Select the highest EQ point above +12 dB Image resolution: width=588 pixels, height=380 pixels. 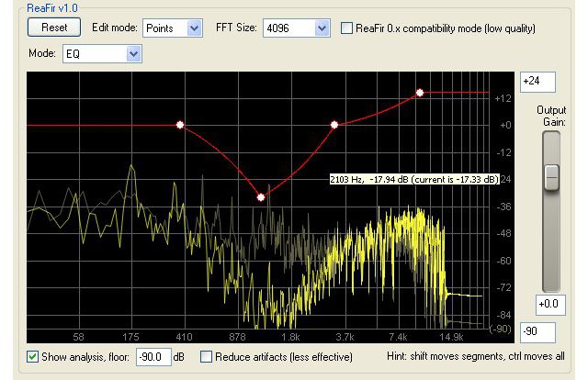pos(420,93)
